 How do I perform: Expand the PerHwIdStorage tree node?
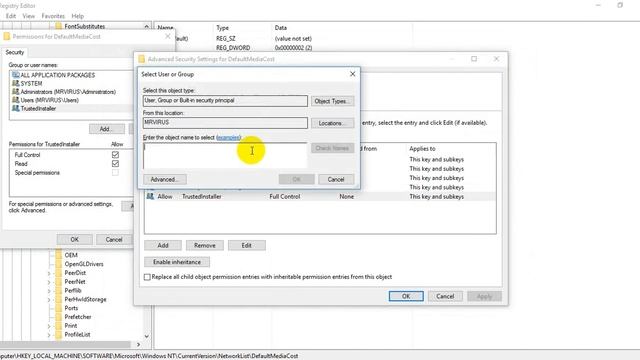point(49,300)
